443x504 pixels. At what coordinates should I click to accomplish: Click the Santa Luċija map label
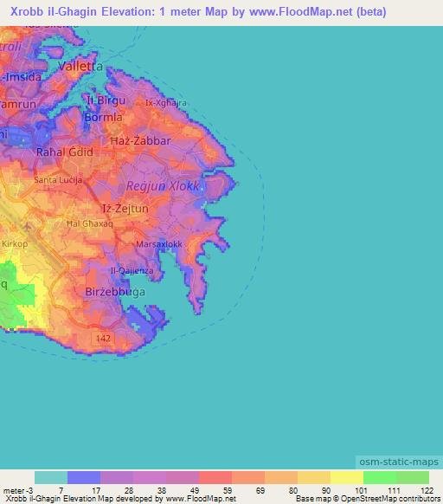click(58, 180)
